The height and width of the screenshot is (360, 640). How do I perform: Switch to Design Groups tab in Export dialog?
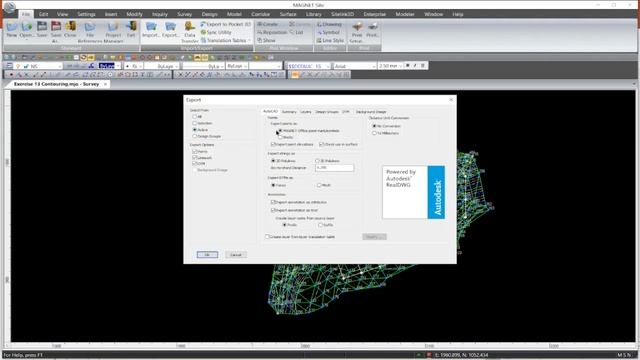click(327, 112)
